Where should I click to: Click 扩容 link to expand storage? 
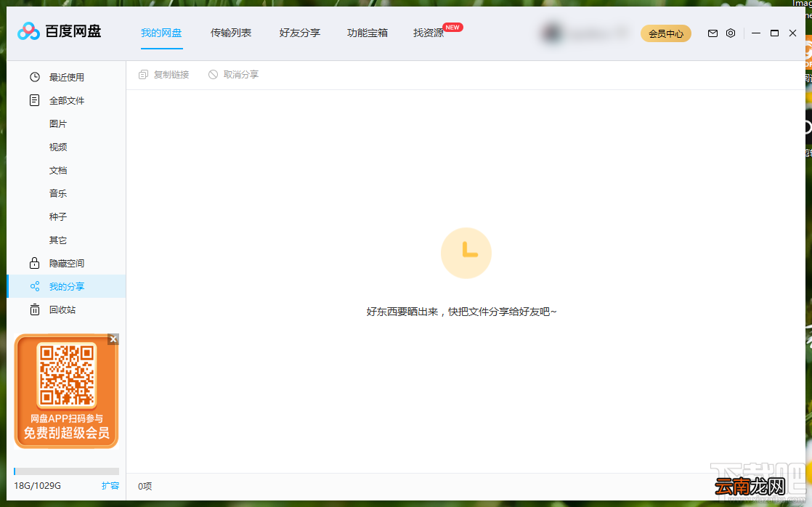click(x=110, y=485)
